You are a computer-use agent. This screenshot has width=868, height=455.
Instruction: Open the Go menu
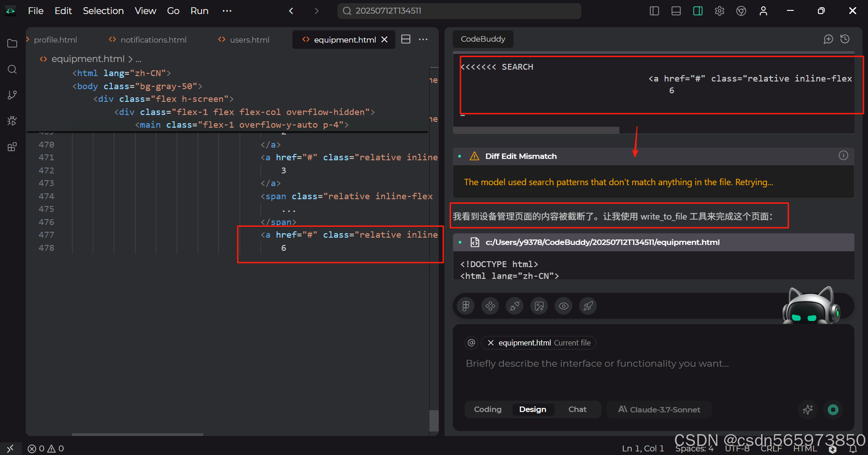point(173,11)
